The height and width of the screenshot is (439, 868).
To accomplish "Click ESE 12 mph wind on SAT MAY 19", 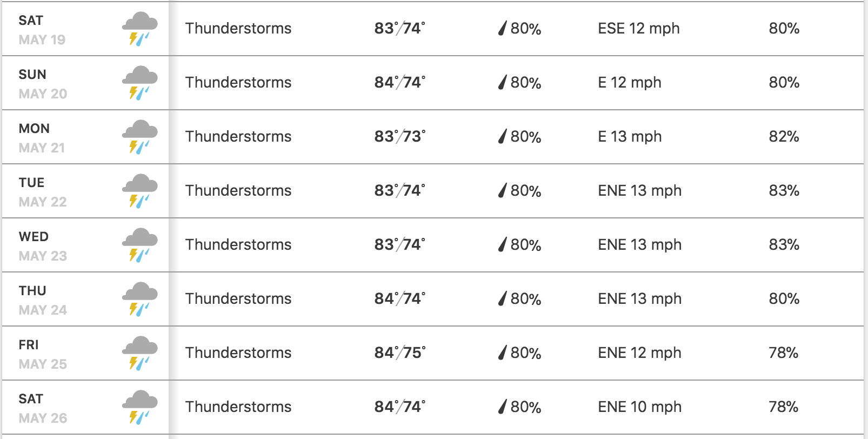I will [x=638, y=28].
